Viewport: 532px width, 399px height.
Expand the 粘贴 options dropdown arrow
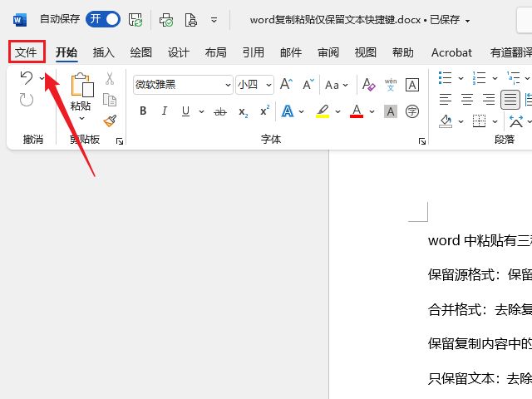tap(81, 118)
